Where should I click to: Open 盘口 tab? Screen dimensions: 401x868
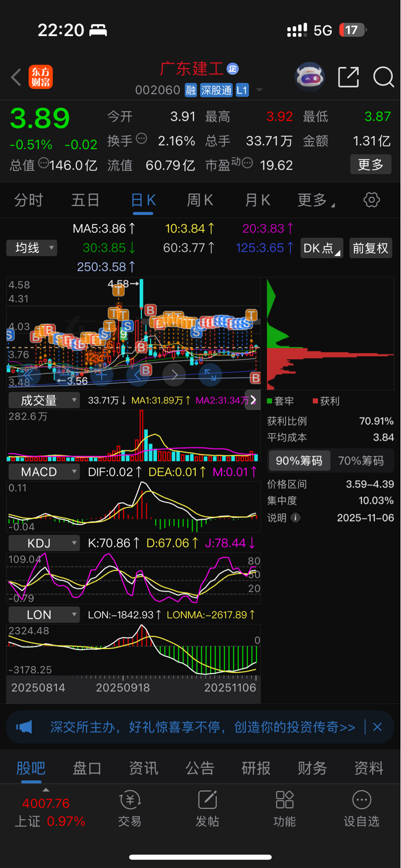(87, 768)
